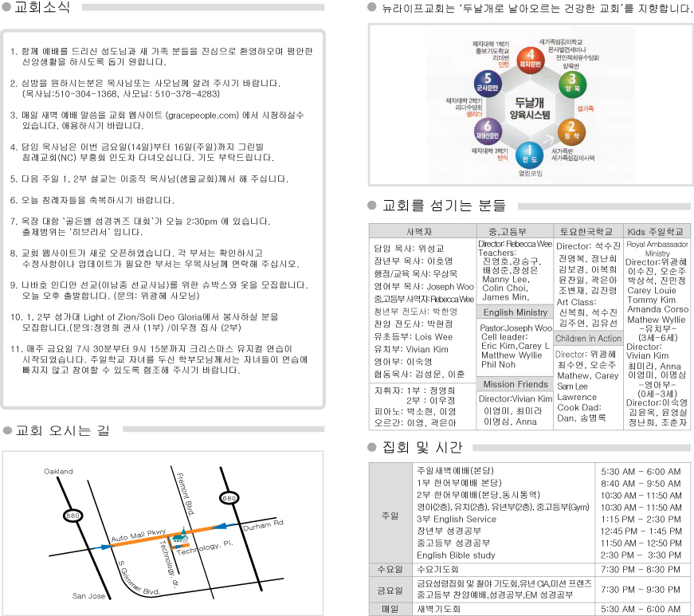Click 담임 목사: 위성교 row
Screen dimensions: 694x616
410,249
